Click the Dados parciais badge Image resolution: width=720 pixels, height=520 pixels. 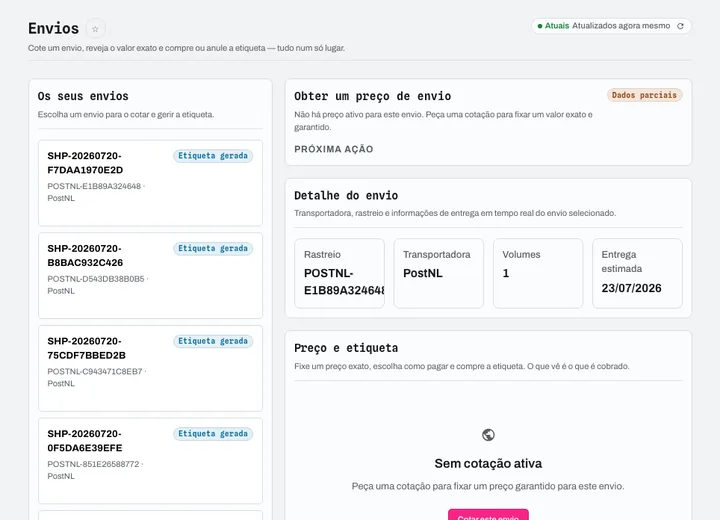(644, 95)
